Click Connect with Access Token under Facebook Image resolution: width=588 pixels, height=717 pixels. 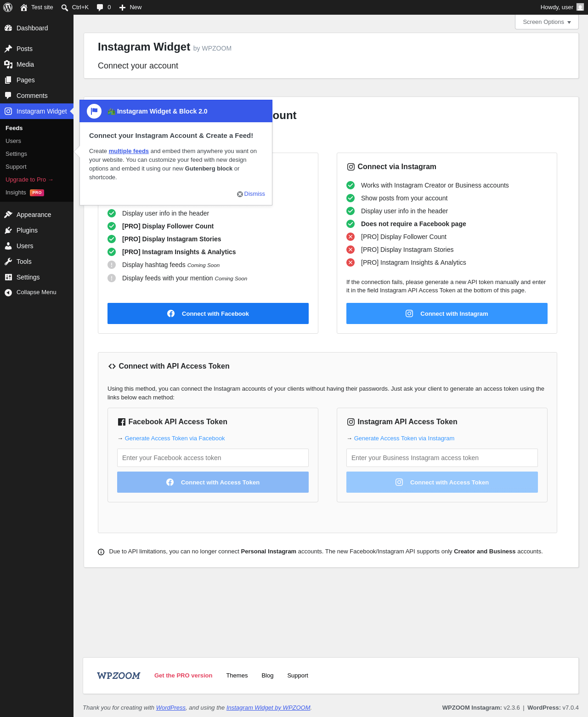coord(213,482)
